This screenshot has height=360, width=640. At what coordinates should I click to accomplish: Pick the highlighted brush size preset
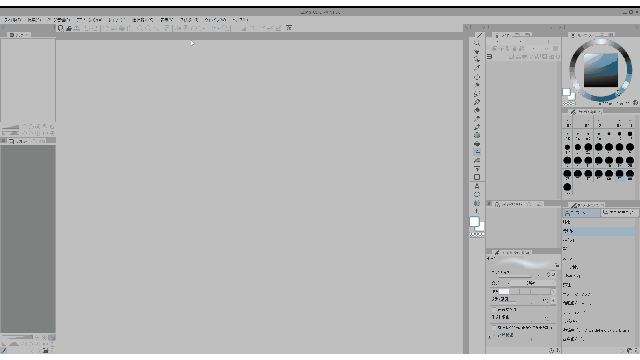[x=620, y=175]
